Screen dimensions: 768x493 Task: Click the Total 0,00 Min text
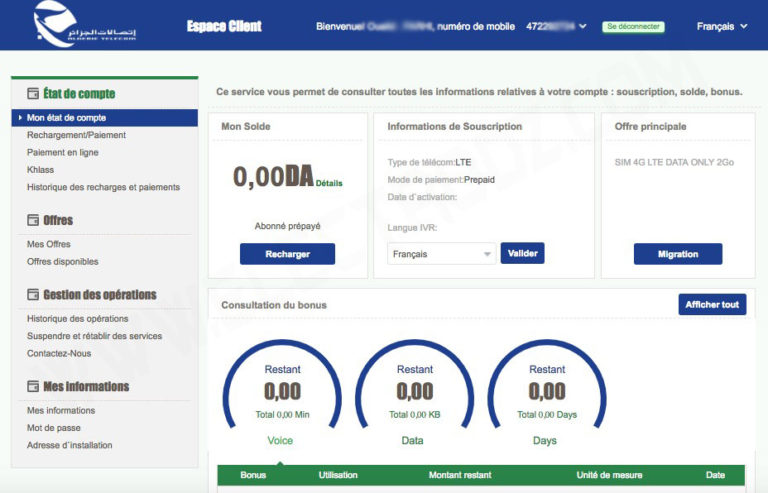coord(282,415)
